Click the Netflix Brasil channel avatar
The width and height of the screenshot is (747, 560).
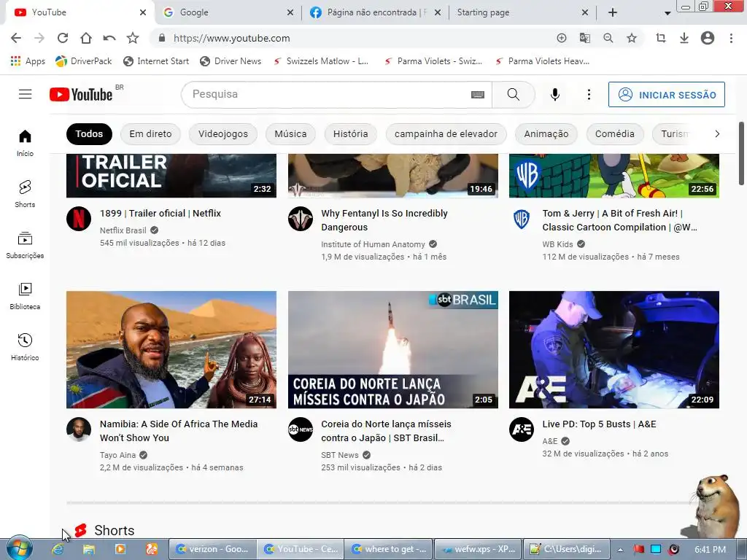coord(79,219)
